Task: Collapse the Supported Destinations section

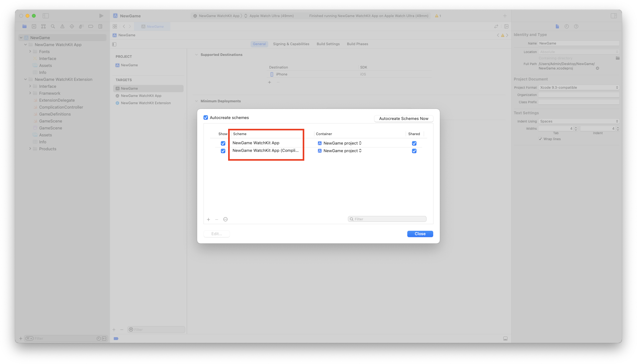Action: [196, 55]
